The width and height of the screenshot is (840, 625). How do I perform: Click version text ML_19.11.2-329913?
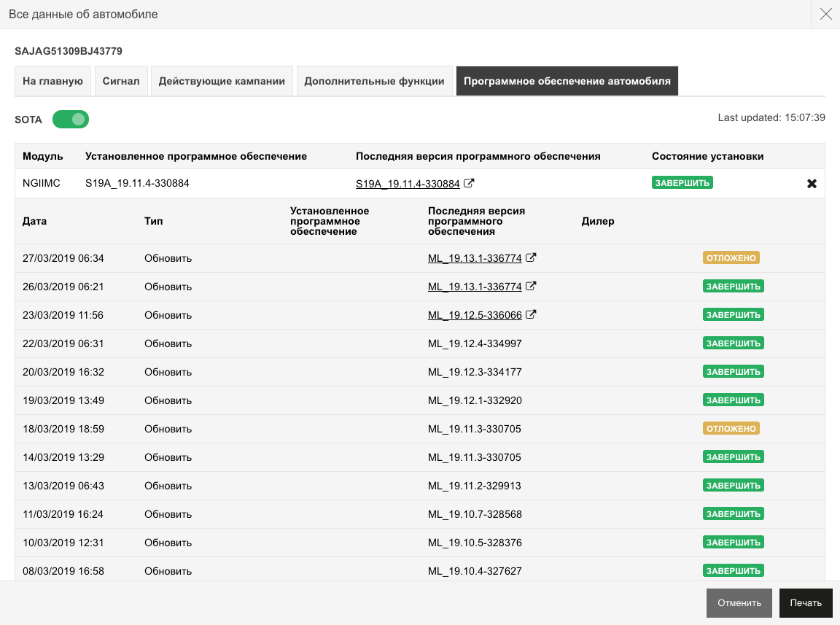475,486
